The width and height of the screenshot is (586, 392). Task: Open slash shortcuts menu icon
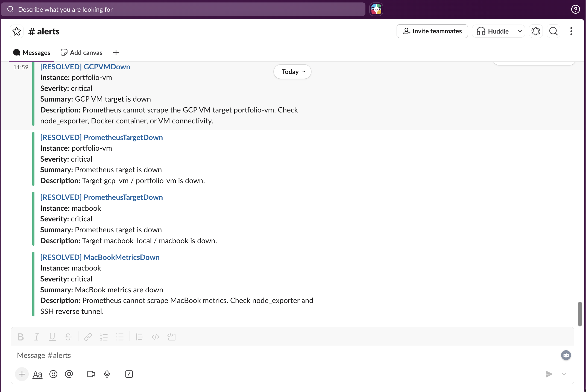coord(129,374)
